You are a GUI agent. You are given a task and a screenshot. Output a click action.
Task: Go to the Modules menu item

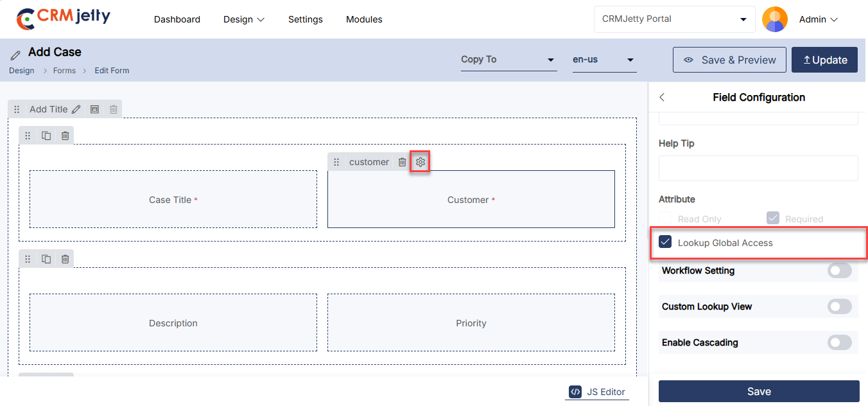364,19
